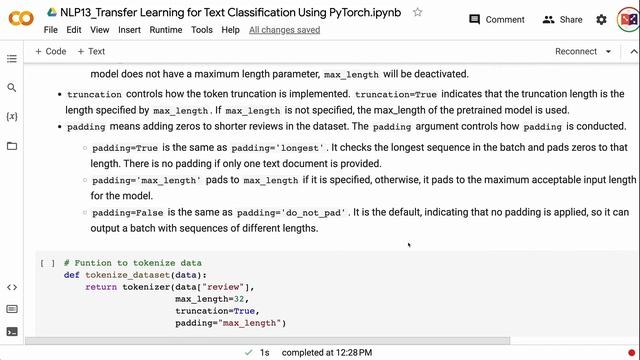The height and width of the screenshot is (360, 640).
Task: Click the 'def tokenize_dataset(data):' line
Action: pos(135,275)
